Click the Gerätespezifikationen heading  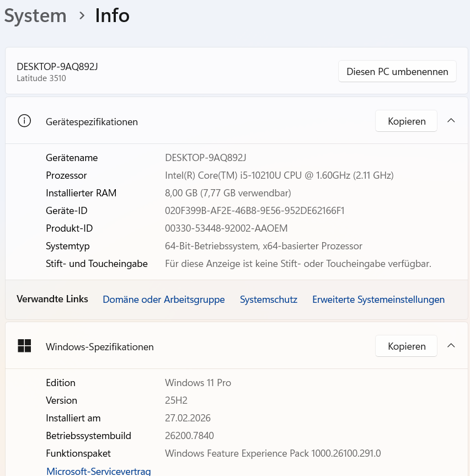pos(92,122)
